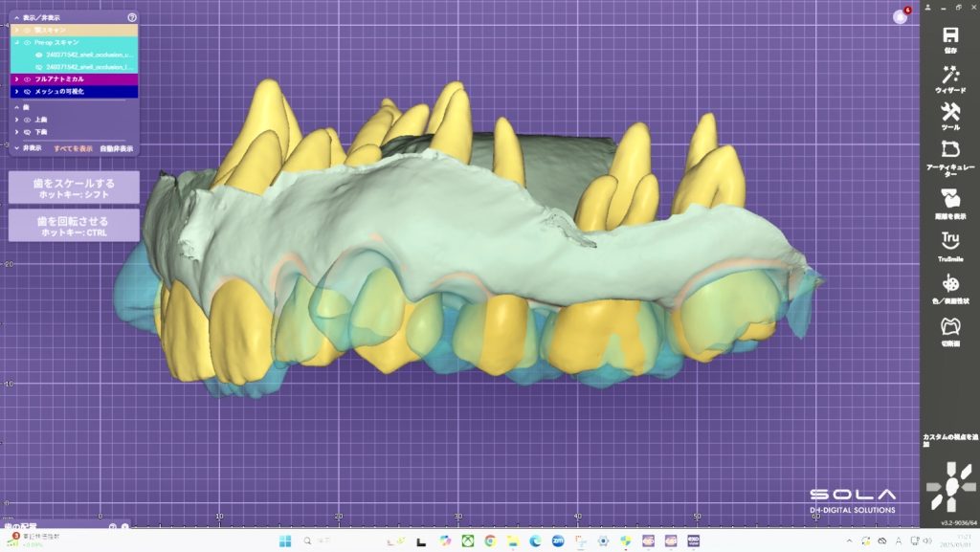Screen dimensions: 980x552
Task: Click the Show distance (距離を表示) icon
Action: [950, 199]
